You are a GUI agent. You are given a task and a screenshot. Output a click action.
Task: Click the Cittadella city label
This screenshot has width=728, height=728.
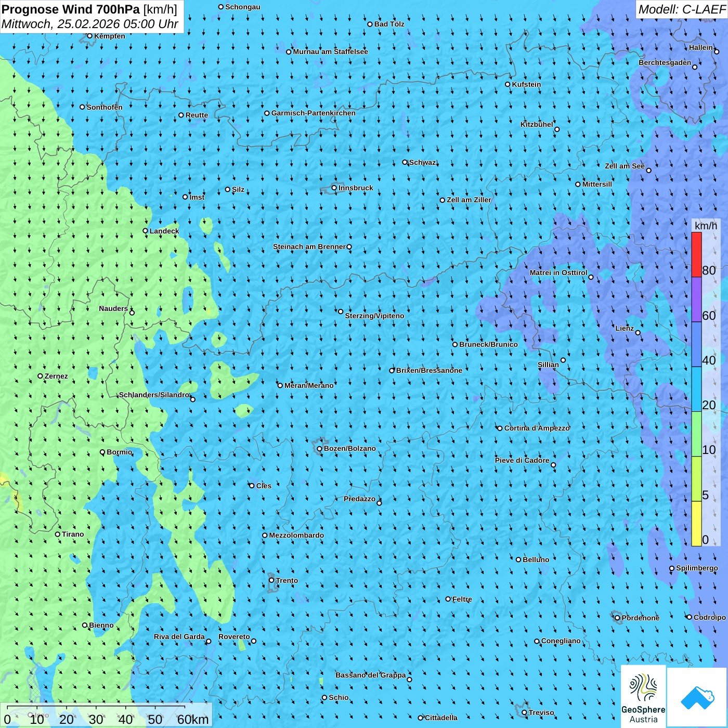(441, 718)
